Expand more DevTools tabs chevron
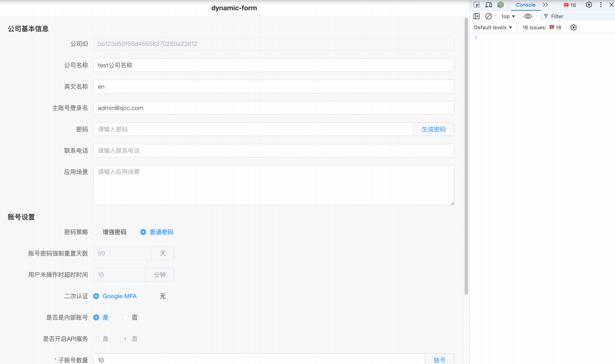The image size is (615, 364). pos(545,5)
